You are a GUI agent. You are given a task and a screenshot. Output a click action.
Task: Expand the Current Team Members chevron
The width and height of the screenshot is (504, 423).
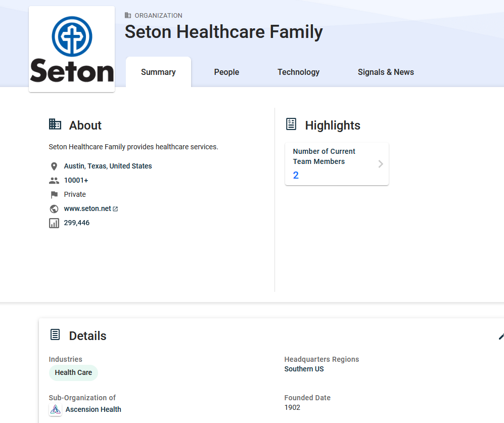point(381,164)
